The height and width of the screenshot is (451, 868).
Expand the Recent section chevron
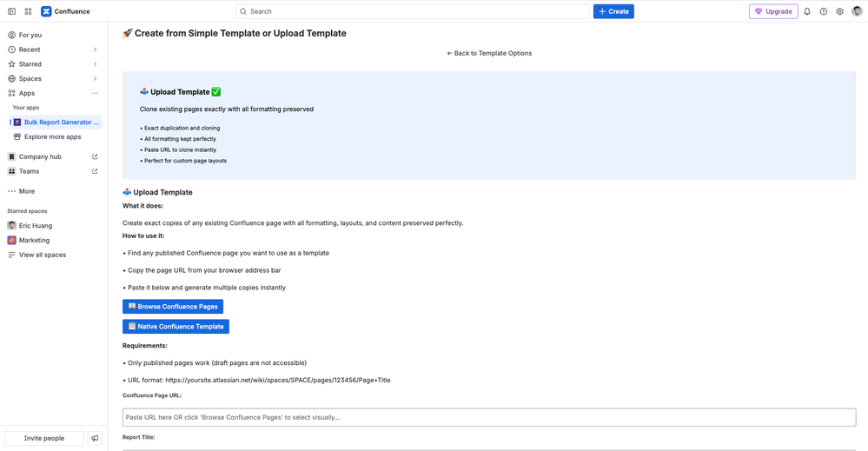95,50
